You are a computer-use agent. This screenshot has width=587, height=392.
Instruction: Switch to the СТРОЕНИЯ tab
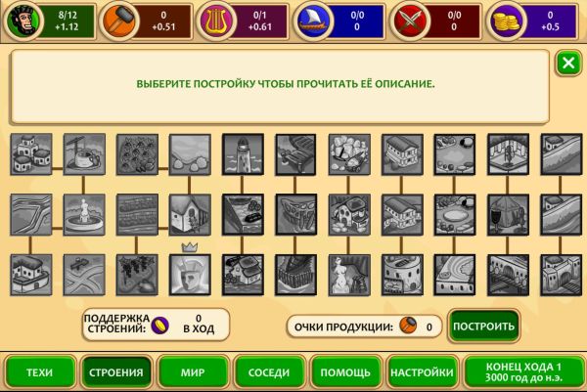(x=116, y=372)
